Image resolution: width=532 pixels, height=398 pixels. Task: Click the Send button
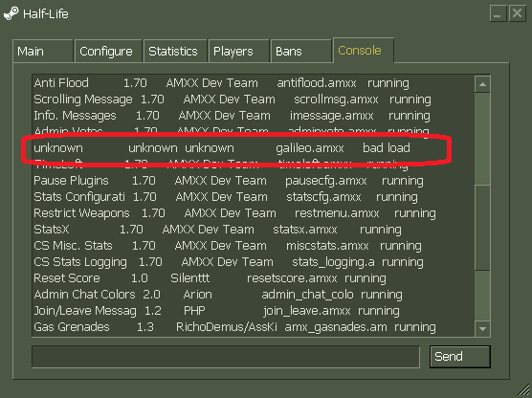click(459, 357)
